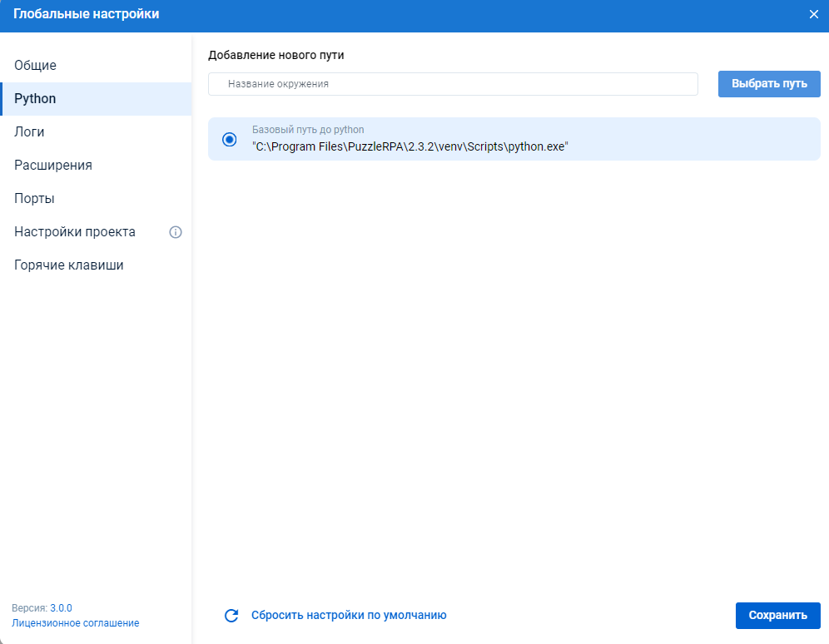This screenshot has height=644, width=829.
Task: Click the info icon beside Настройки проекта
Action: tap(176, 232)
